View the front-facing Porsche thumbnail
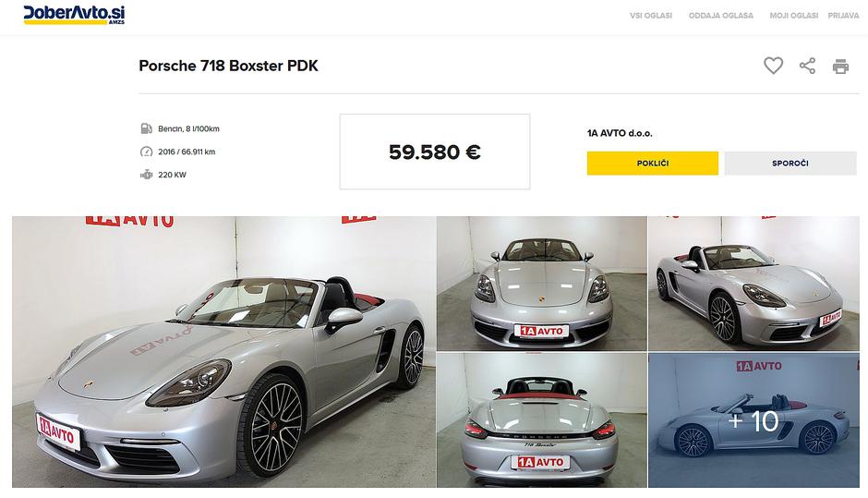Screen dimensions: 868x498 [x=541, y=283]
